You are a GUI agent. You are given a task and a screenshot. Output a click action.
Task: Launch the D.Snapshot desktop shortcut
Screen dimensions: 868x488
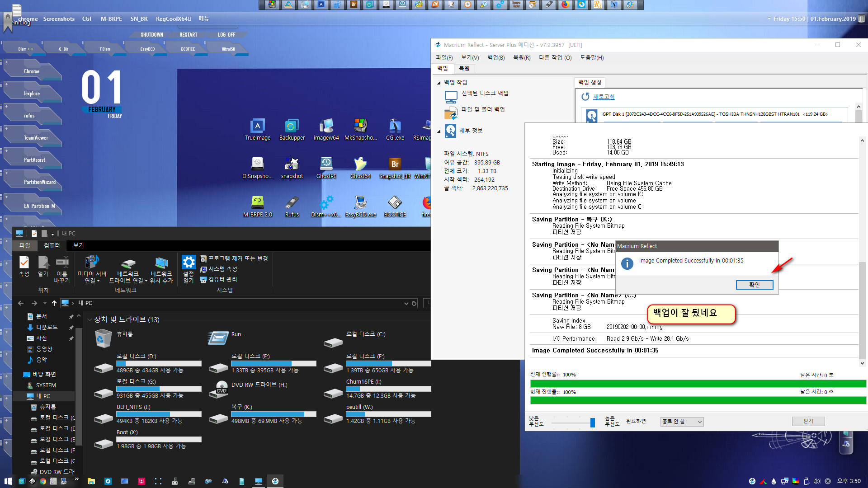coord(257,168)
